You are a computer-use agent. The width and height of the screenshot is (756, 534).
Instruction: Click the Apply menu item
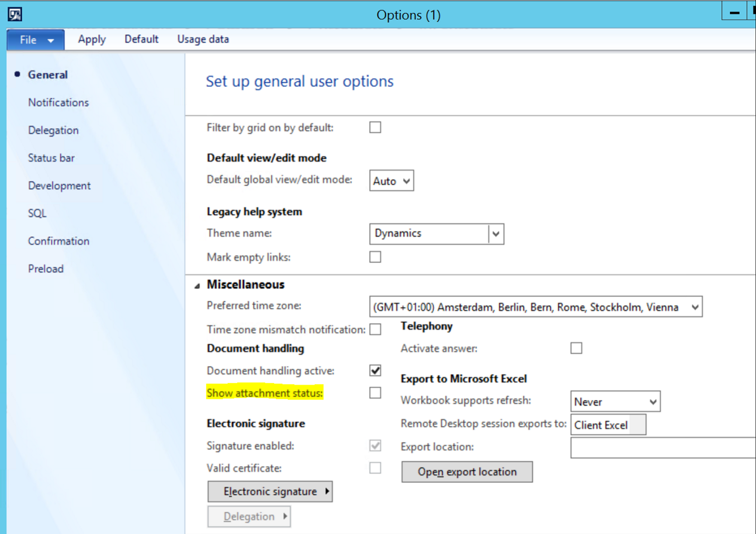click(x=91, y=39)
